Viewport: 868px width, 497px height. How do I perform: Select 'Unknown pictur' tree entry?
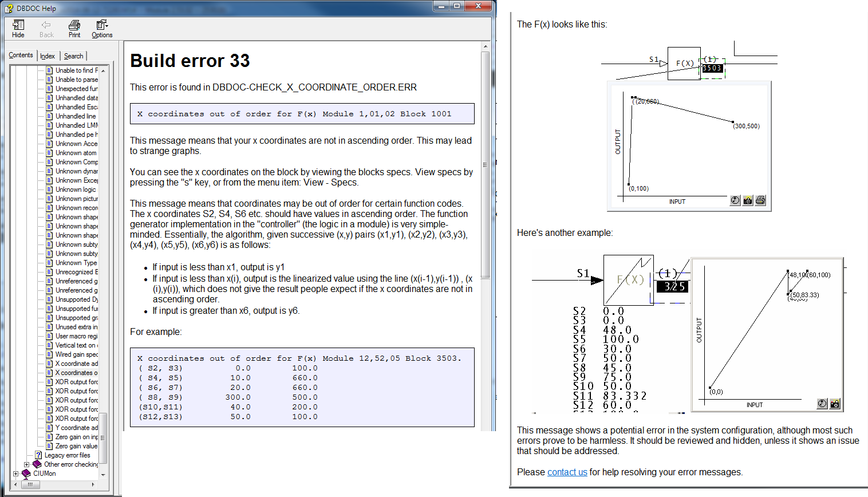click(77, 199)
